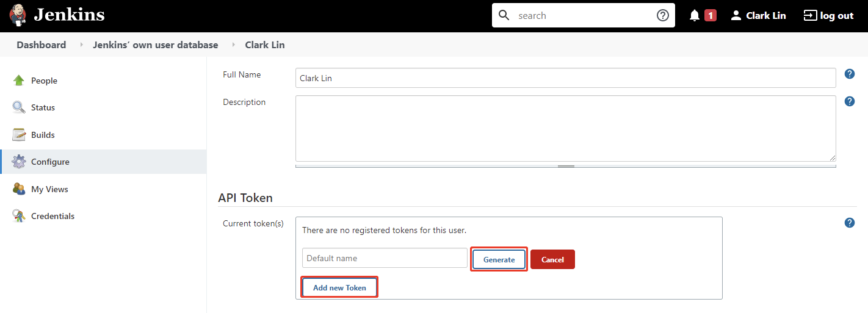
Task: Click the Status magnifier icon
Action: tap(19, 107)
